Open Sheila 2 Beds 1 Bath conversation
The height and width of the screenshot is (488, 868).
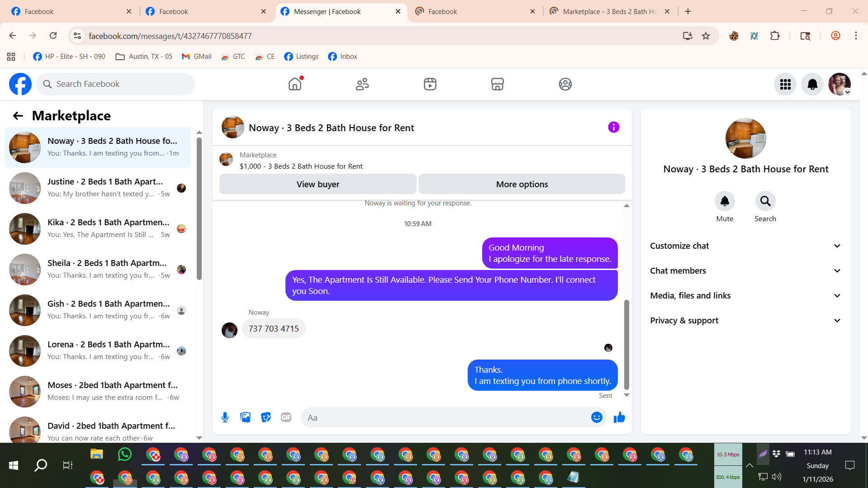(97, 270)
